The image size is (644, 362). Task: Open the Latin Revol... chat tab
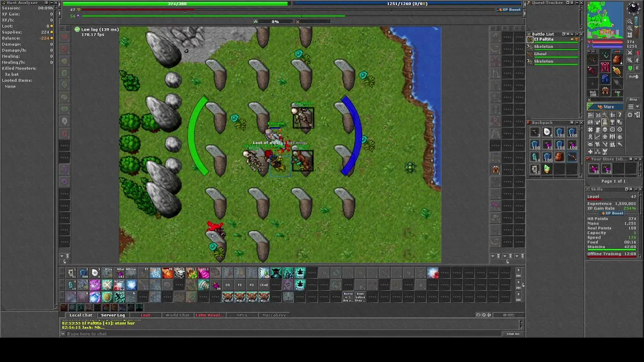pyautogui.click(x=209, y=315)
